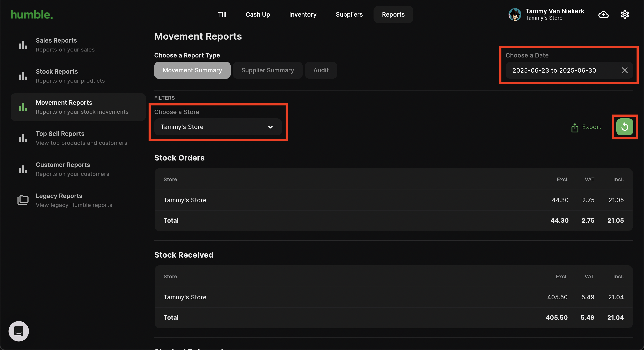Click the Sales Reports bar chart icon
Screen dimensions: 644x350
pyautogui.click(x=23, y=45)
